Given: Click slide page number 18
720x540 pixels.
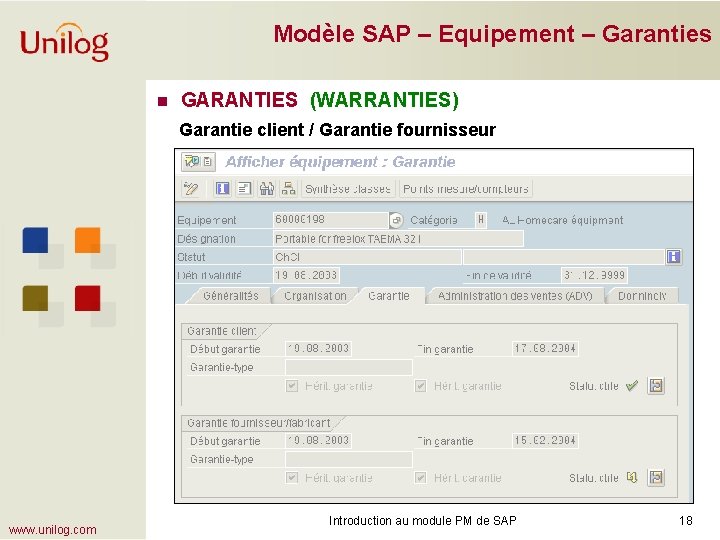Looking at the screenshot, I should (686, 520).
